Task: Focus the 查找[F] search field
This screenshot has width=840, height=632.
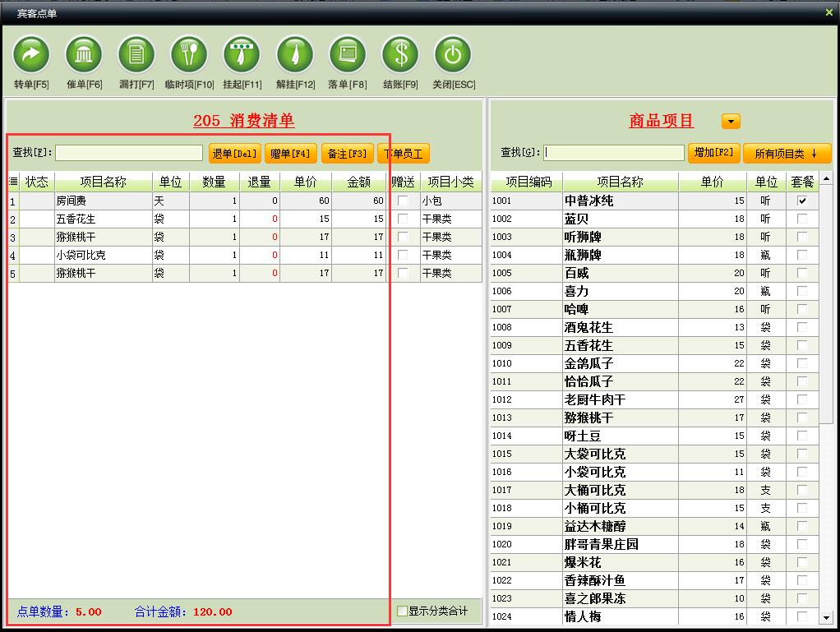Action: tap(128, 153)
